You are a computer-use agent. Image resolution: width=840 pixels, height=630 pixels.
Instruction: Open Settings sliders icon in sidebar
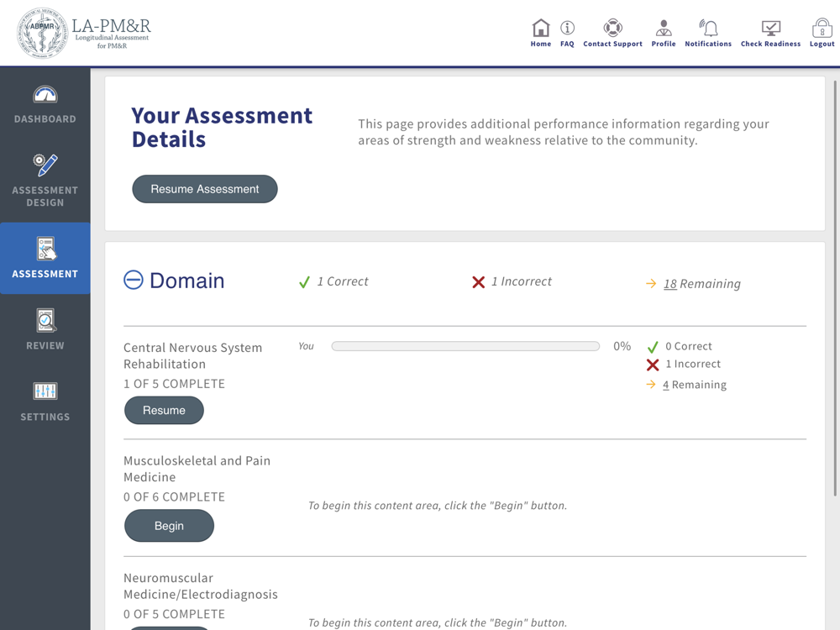[x=45, y=391]
